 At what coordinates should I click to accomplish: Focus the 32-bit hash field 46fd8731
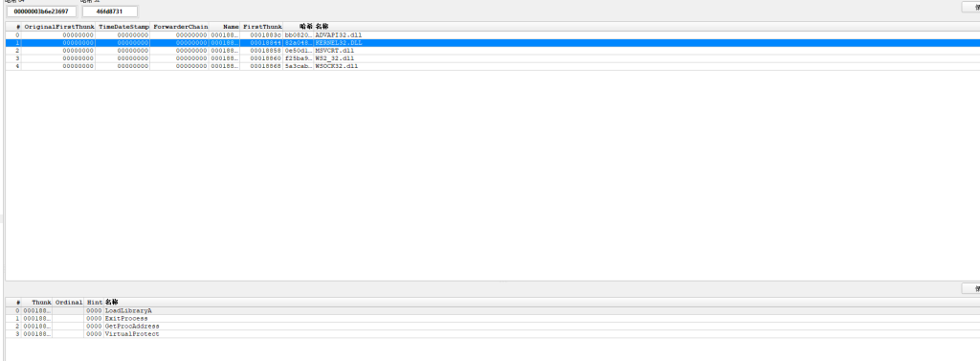(x=110, y=11)
